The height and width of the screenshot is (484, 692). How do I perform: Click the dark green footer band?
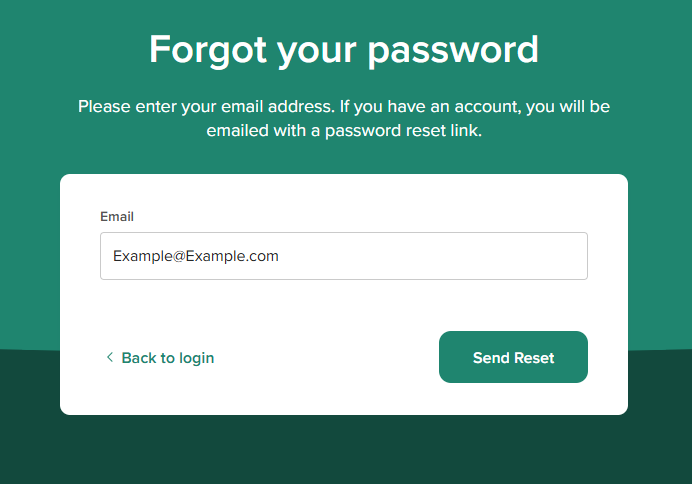pos(344,450)
